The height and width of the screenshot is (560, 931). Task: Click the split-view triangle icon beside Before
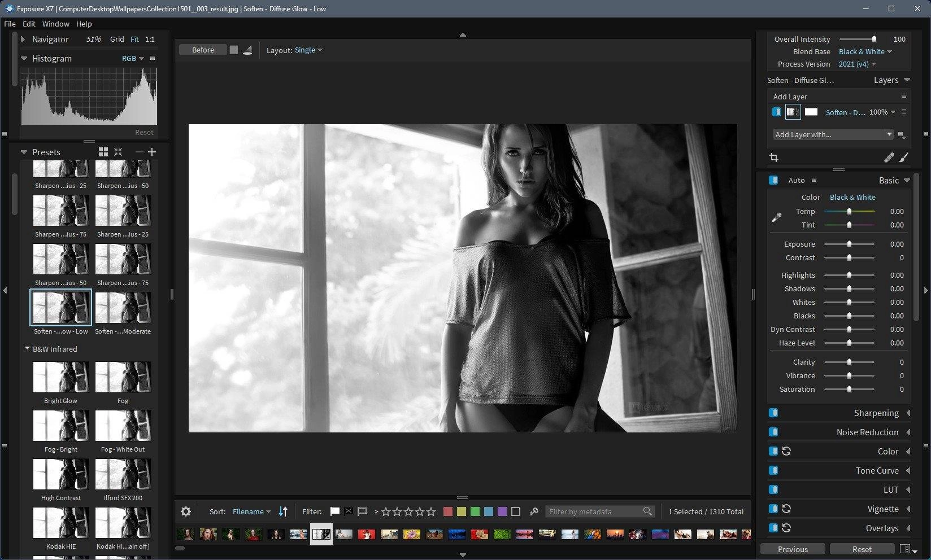(x=247, y=50)
